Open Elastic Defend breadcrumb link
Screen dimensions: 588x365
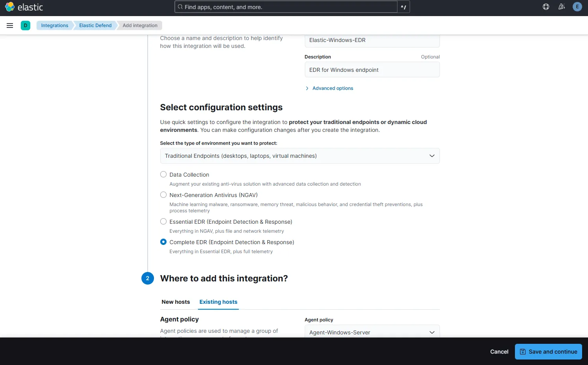(95, 25)
